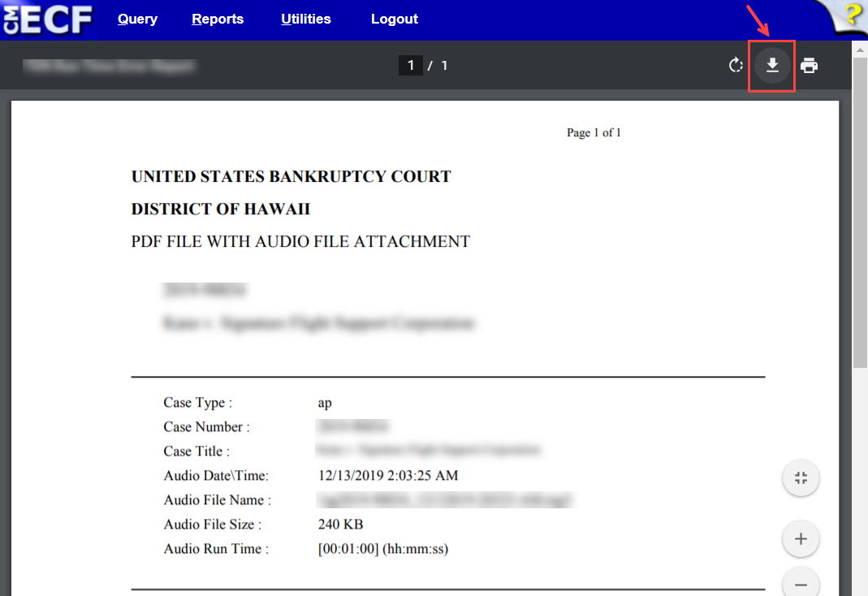Viewport: 868px width, 596px height.
Task: Click the "Audio File Size :" label
Action: pyautogui.click(x=212, y=524)
